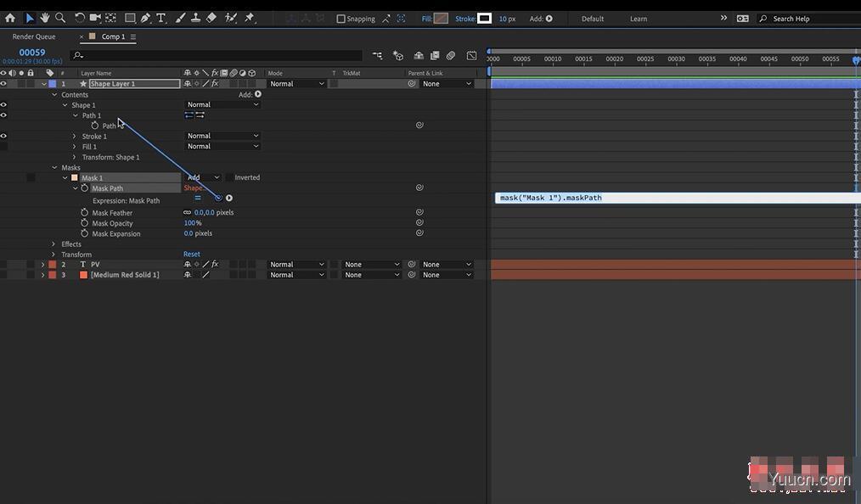Open Shape Layer 1 parent None dropdown

pyautogui.click(x=447, y=84)
